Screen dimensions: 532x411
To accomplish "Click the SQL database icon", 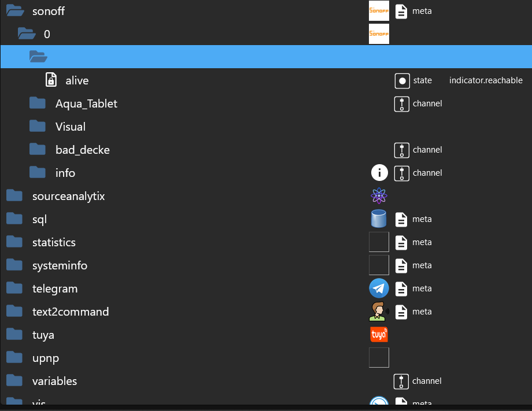I will coord(379,219).
